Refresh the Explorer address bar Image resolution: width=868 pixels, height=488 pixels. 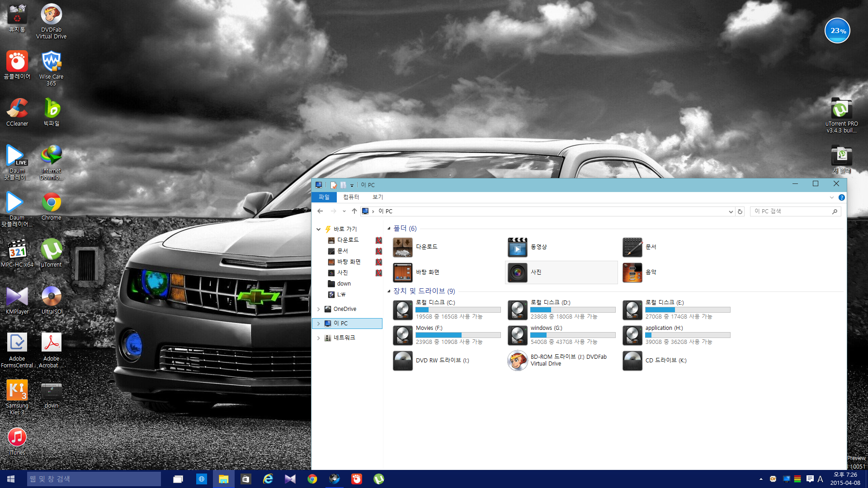(x=740, y=211)
